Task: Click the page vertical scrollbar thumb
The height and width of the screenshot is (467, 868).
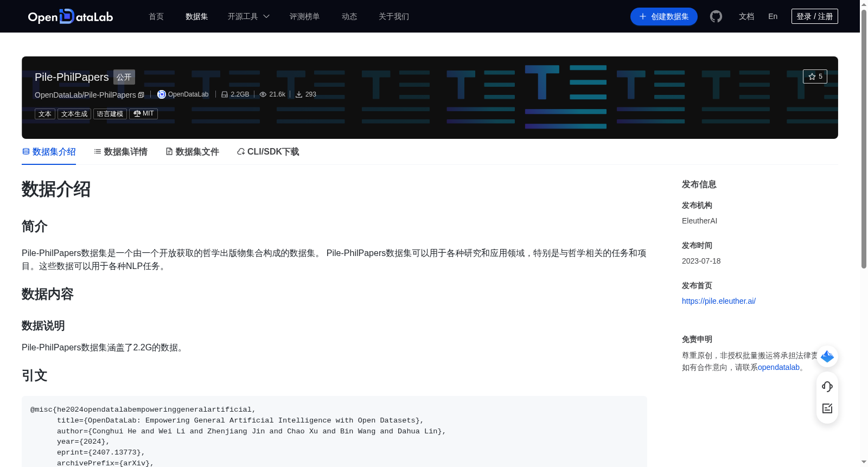Action: point(864,138)
